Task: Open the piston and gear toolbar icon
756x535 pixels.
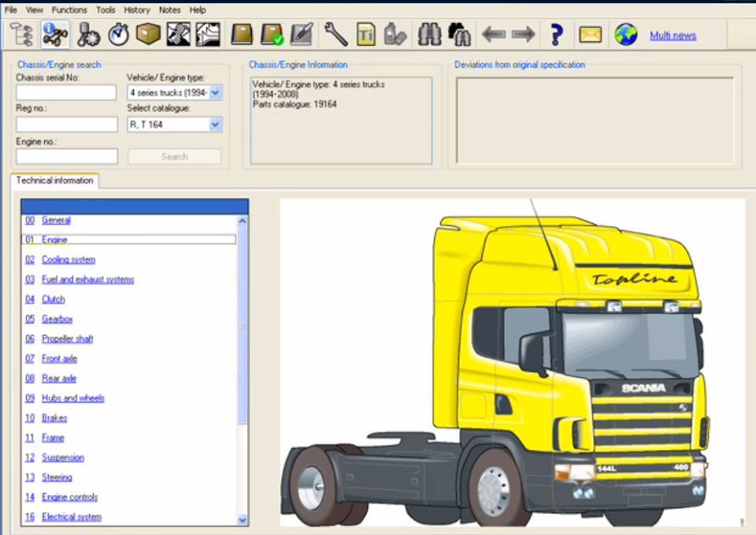Action: tap(88, 35)
